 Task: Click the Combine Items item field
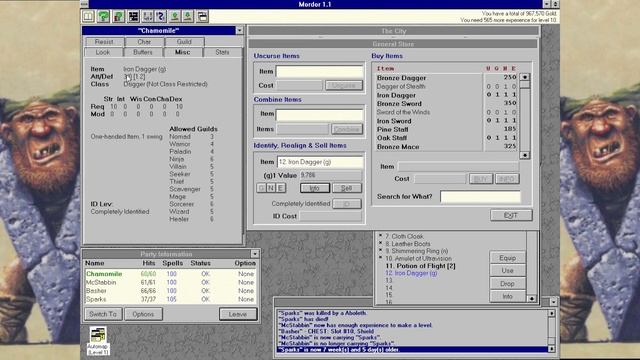click(320, 115)
